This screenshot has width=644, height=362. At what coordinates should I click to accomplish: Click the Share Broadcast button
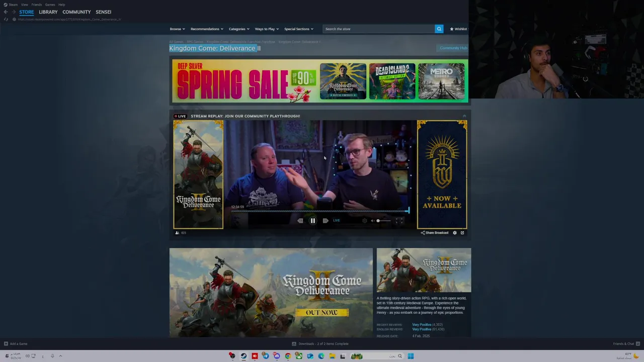(434, 233)
